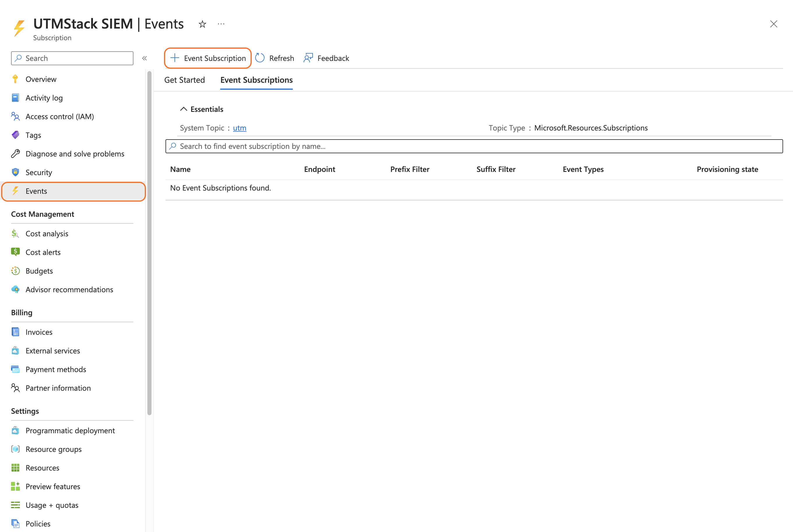The height and width of the screenshot is (532, 793).
Task: Open Access control (IAM) in sidebar
Action: [x=59, y=116]
